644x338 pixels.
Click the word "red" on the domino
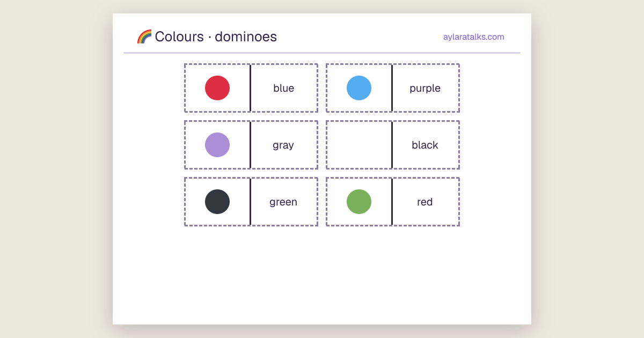click(x=425, y=202)
